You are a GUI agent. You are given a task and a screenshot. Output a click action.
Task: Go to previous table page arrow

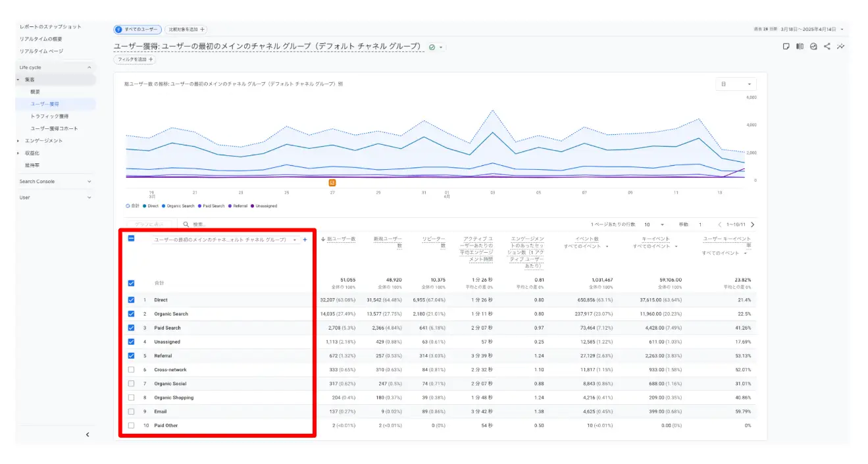point(720,224)
